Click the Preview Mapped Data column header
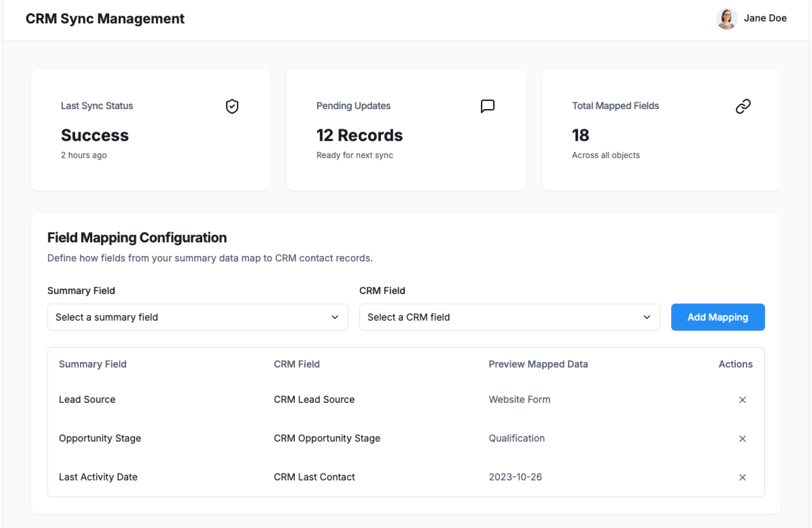The width and height of the screenshot is (812, 528). pyautogui.click(x=538, y=364)
